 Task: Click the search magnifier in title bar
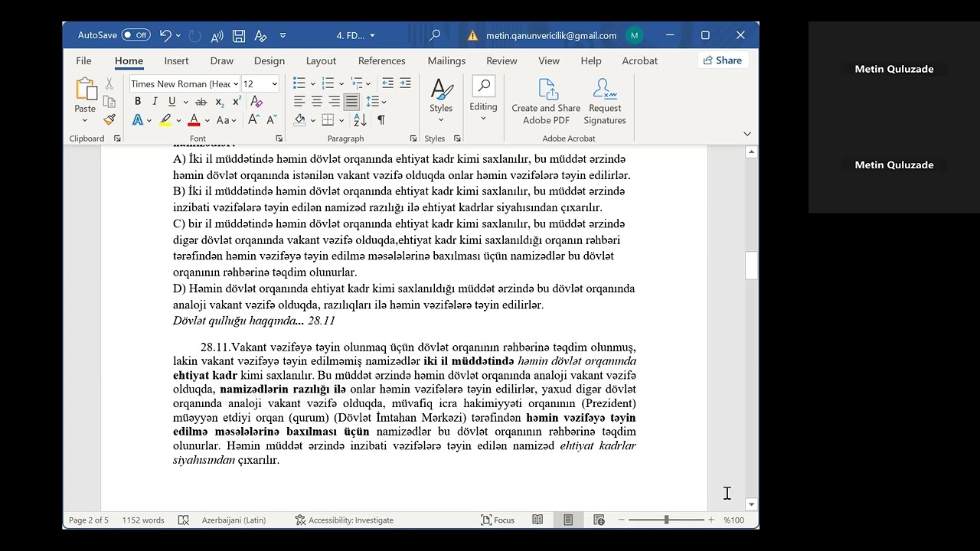pos(435,35)
